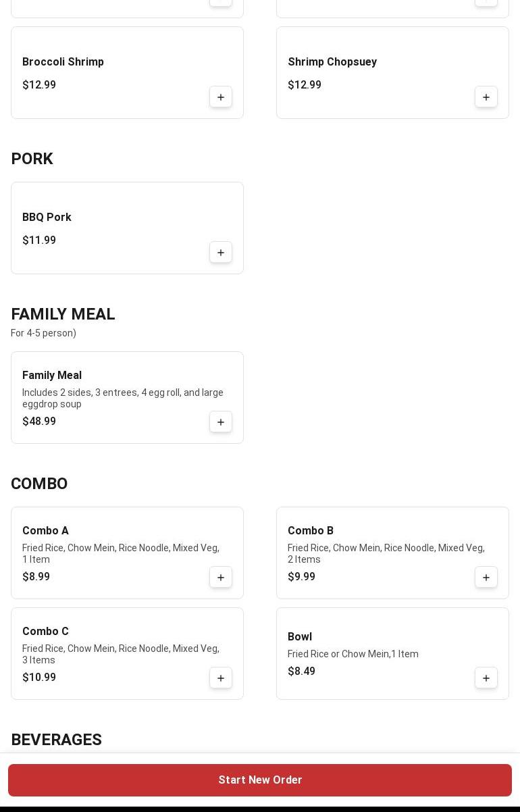This screenshot has height=812, width=520.
Task: Click the Family Meal description text
Action: pos(123,398)
